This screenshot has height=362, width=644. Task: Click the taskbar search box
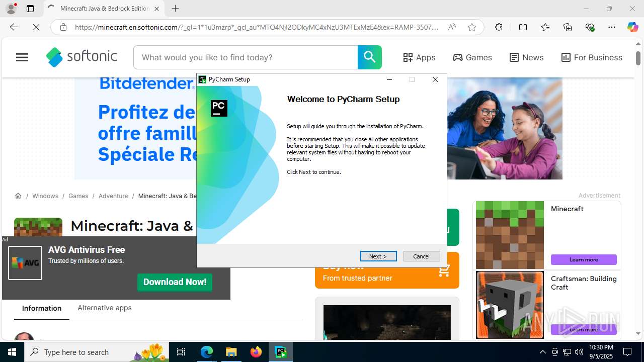tap(97, 352)
